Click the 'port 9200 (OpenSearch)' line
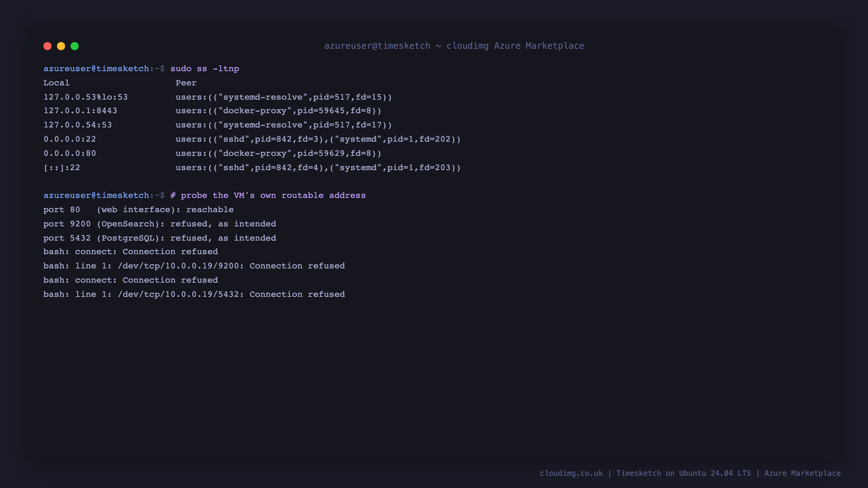 click(x=159, y=224)
